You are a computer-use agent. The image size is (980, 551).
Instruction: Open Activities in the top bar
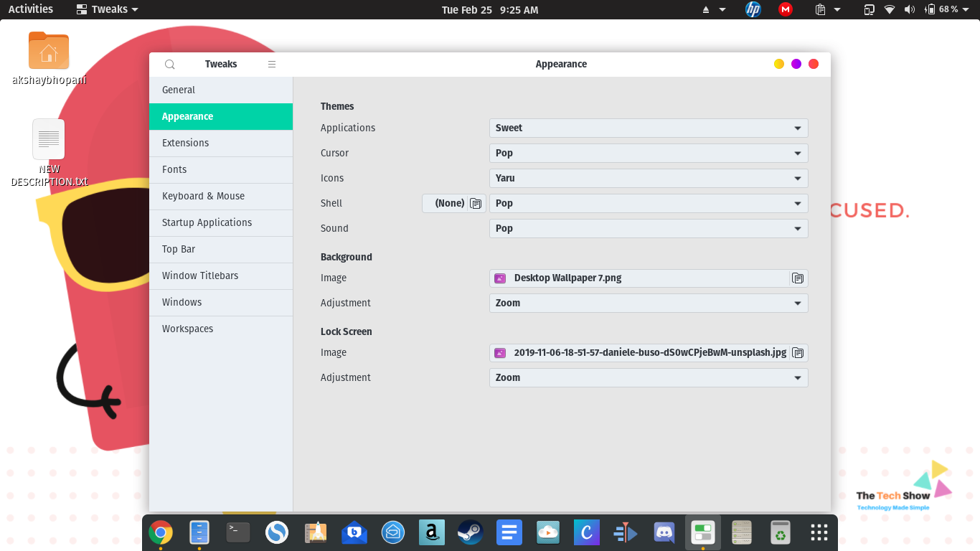(x=30, y=9)
